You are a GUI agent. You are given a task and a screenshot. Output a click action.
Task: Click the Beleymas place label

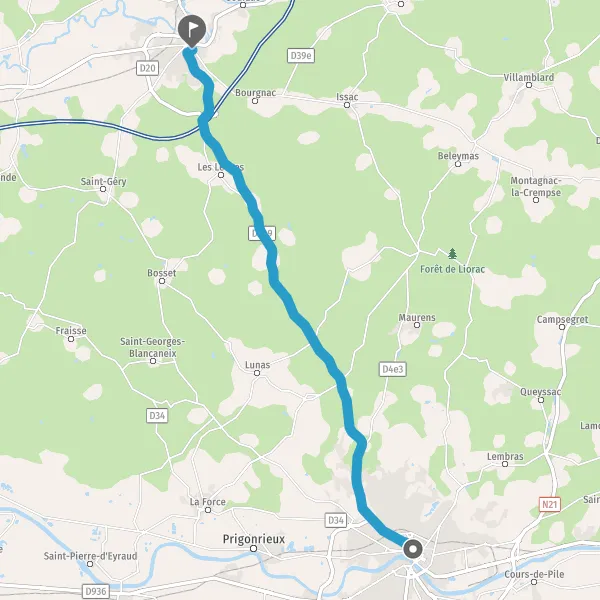458,156
